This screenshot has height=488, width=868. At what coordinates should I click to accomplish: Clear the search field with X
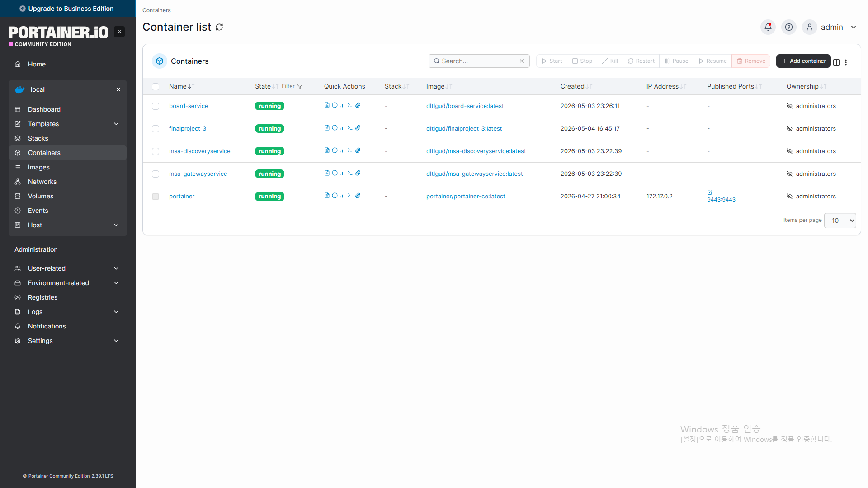tap(522, 61)
